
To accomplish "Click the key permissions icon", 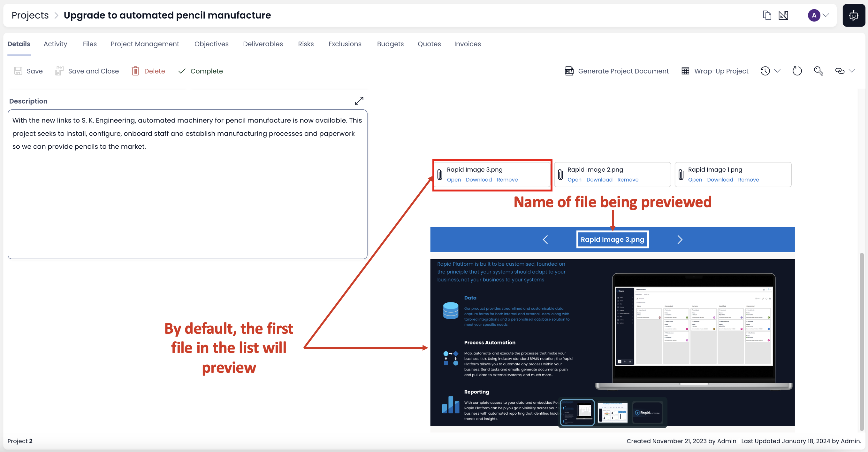I will [x=819, y=71].
